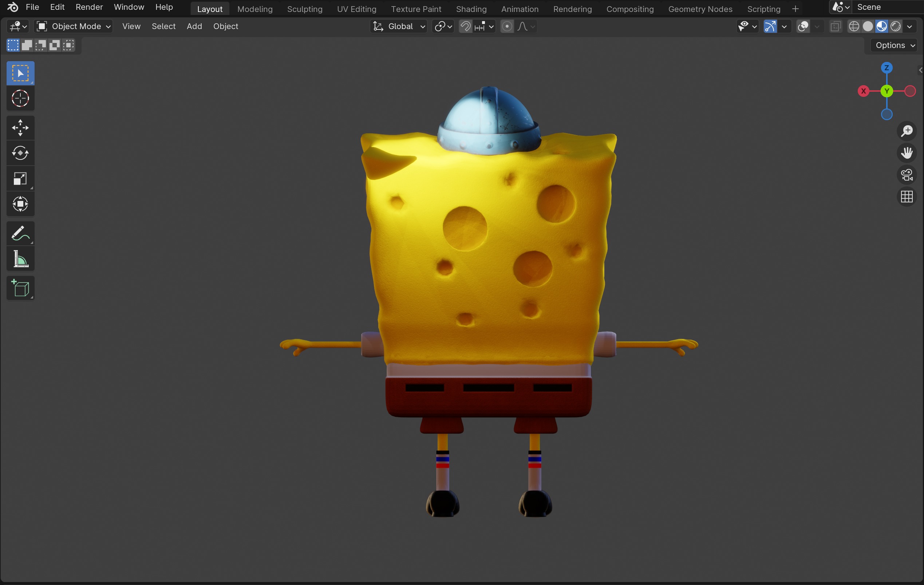Click the negative Z gizmo circle

(887, 114)
